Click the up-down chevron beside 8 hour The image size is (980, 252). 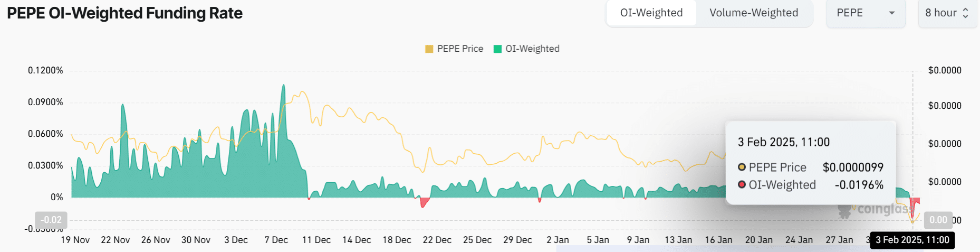point(966,13)
